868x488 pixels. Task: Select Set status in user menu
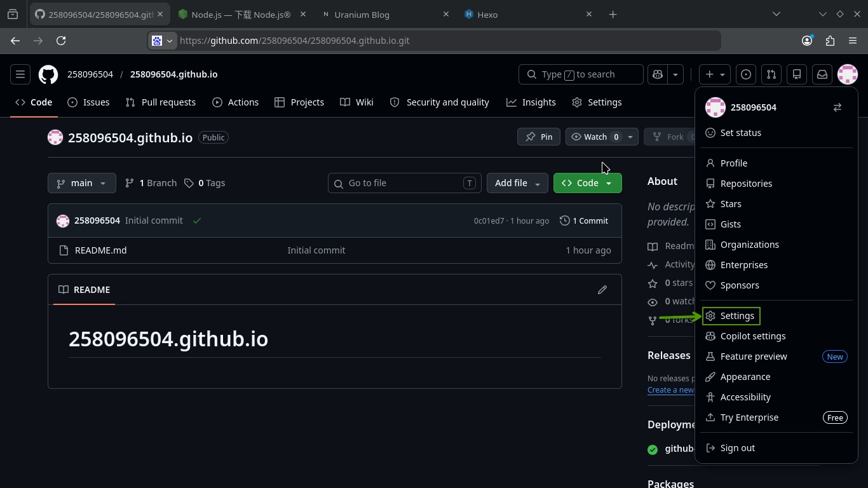[x=776, y=133]
